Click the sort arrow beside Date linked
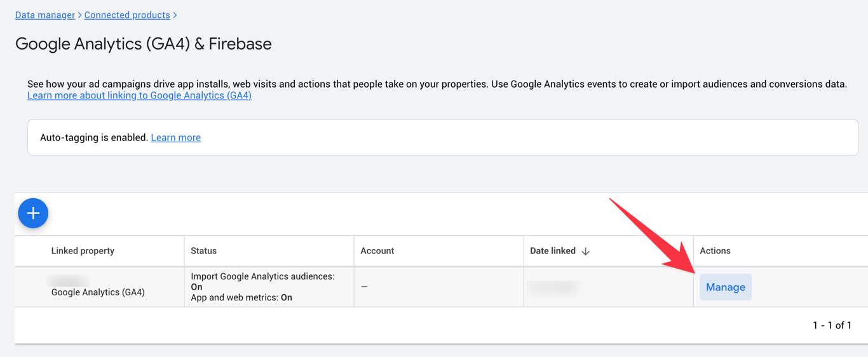Viewport: 868px width, 357px height. click(585, 252)
